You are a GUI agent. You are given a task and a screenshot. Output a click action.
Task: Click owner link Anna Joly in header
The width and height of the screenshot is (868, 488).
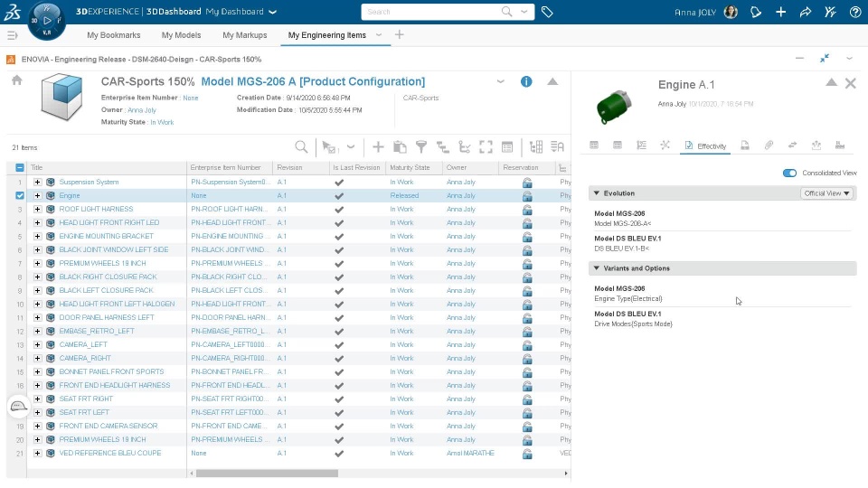click(x=142, y=110)
